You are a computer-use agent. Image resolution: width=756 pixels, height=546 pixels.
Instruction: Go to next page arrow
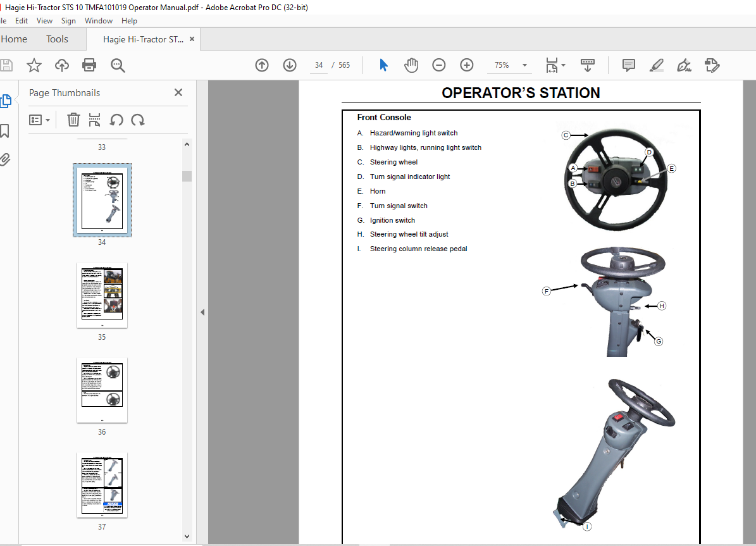pos(290,65)
